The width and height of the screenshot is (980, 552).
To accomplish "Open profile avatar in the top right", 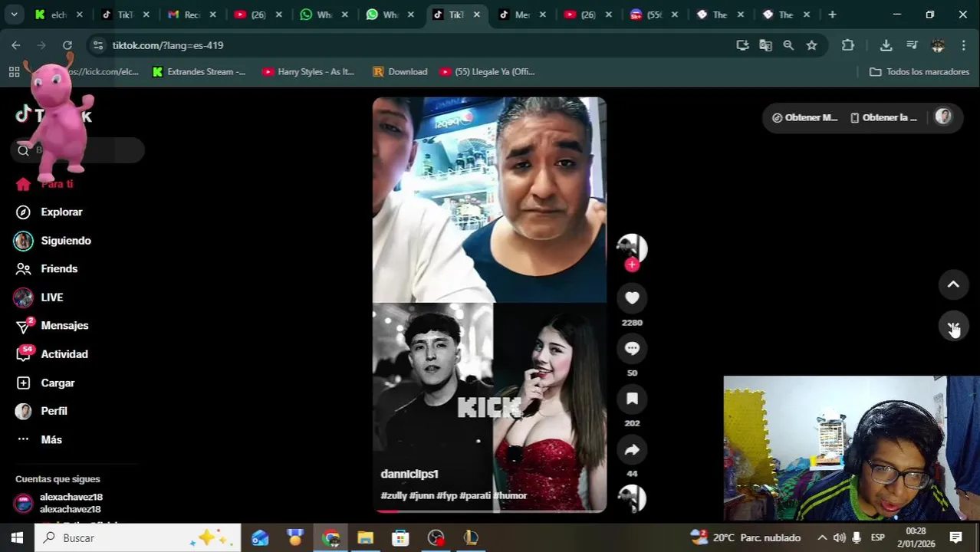I will pos(943,117).
